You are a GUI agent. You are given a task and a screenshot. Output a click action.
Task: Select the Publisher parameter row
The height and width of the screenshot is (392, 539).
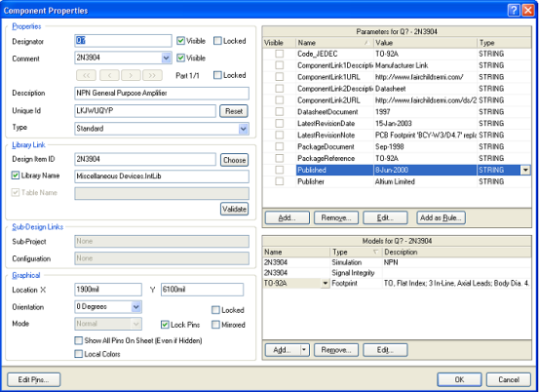(x=397, y=181)
